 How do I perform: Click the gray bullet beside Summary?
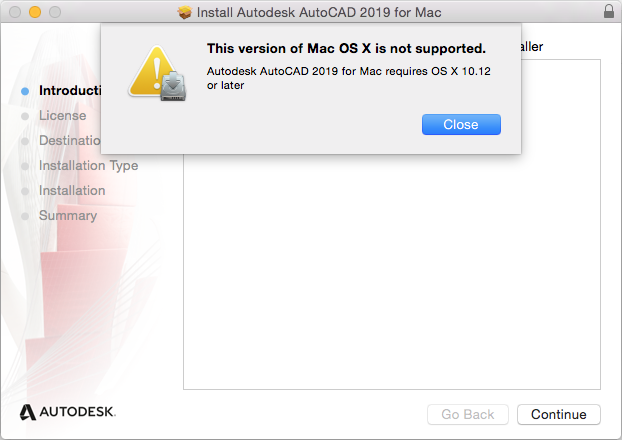25,216
